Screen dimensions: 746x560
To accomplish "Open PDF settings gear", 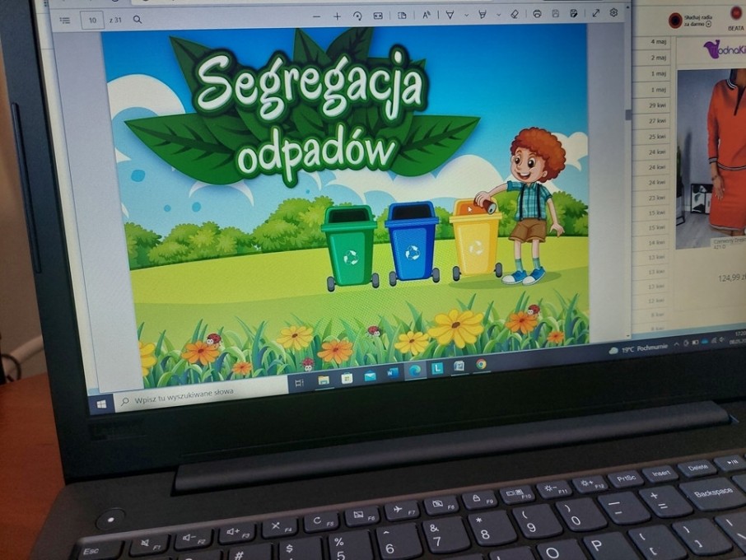I will point(613,13).
